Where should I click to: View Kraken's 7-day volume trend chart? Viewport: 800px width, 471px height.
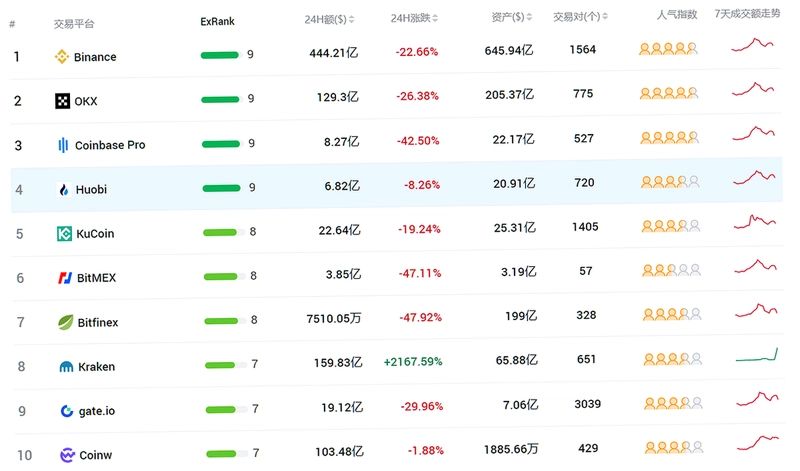tap(757, 355)
